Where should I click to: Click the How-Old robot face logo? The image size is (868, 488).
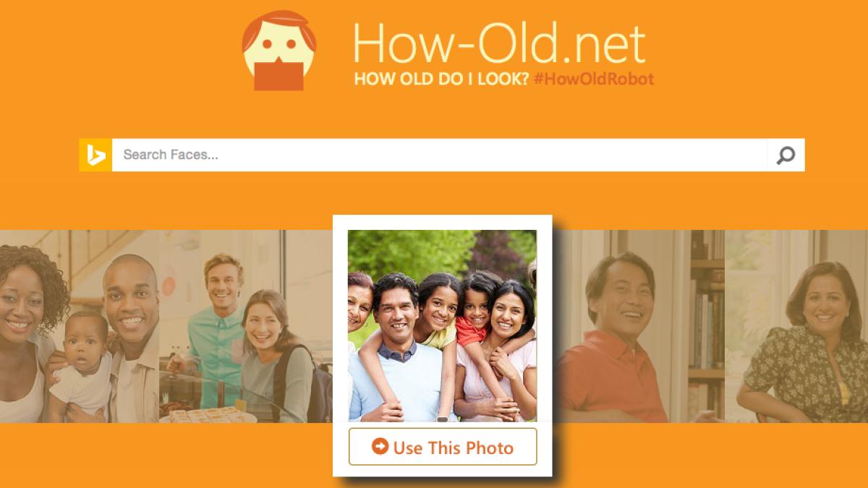click(x=278, y=50)
